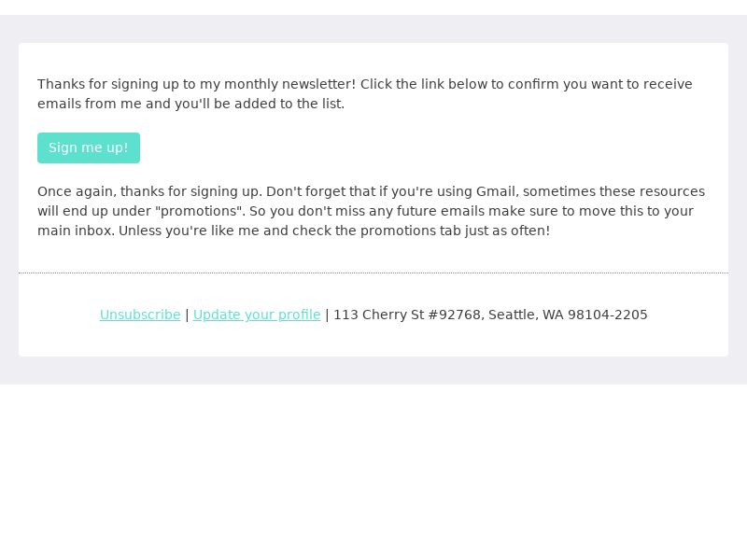Click the phrase "monthly newsletter!" in the first line
The height and width of the screenshot is (560, 747).
pos(289,84)
